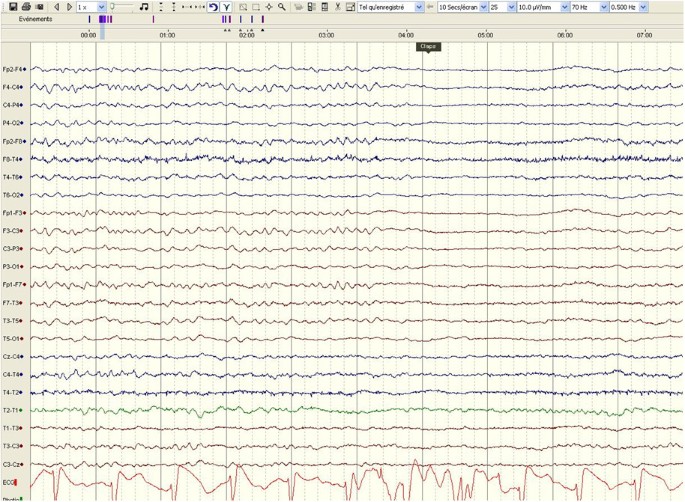Save the recording with the floppy disk icon
The height and width of the screenshot is (502, 685).
[x=13, y=7]
